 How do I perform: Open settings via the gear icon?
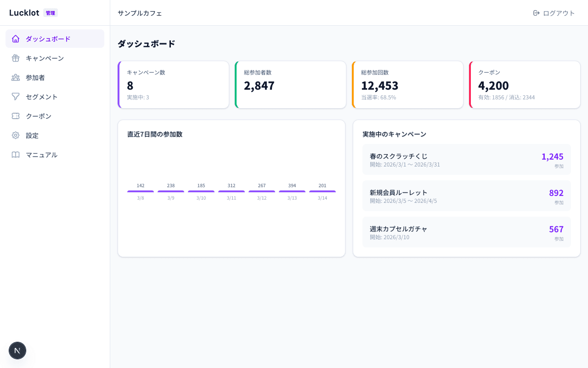(16, 135)
